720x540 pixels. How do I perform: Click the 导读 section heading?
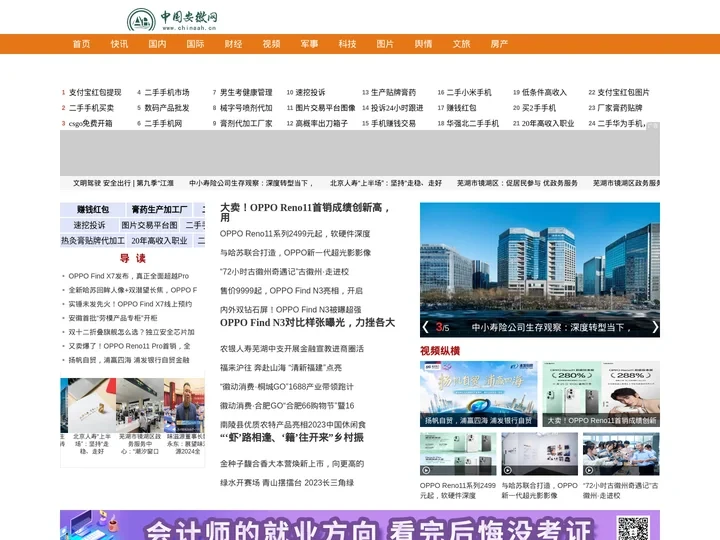[133, 258]
